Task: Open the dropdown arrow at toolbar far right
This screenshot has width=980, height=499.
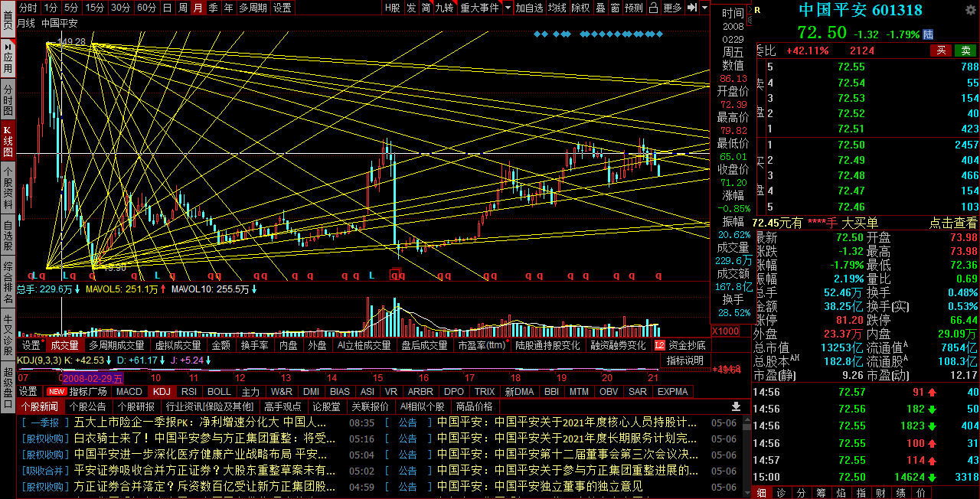Action: click(704, 8)
